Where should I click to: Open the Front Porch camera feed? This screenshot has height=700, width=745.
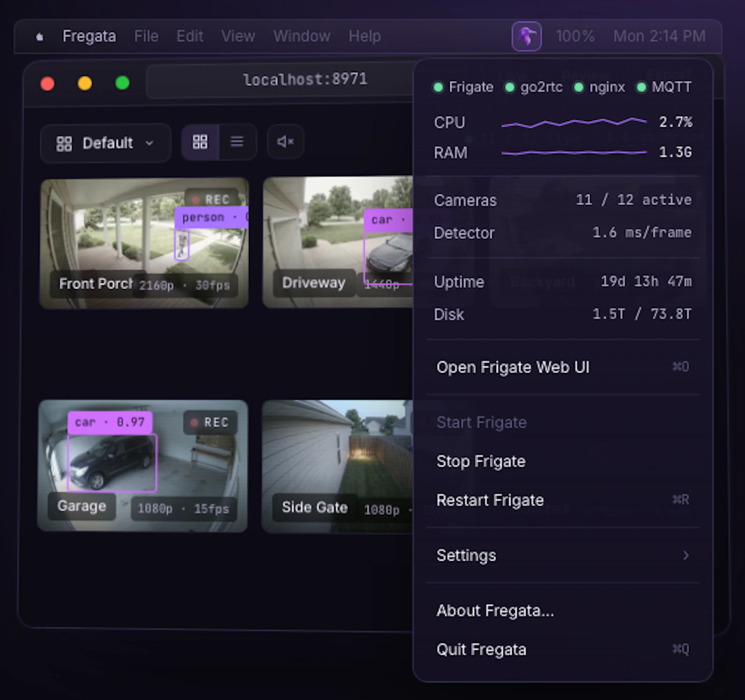click(x=144, y=243)
